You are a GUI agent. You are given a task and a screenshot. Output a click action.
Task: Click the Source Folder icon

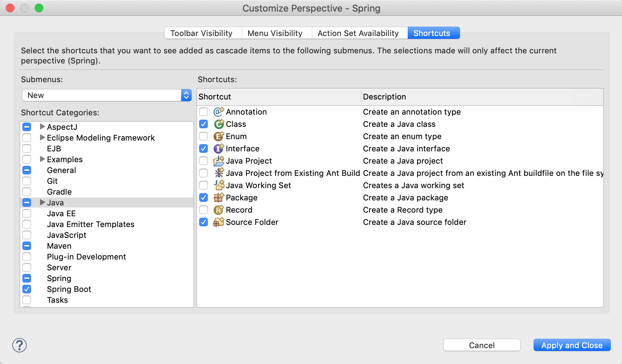219,222
